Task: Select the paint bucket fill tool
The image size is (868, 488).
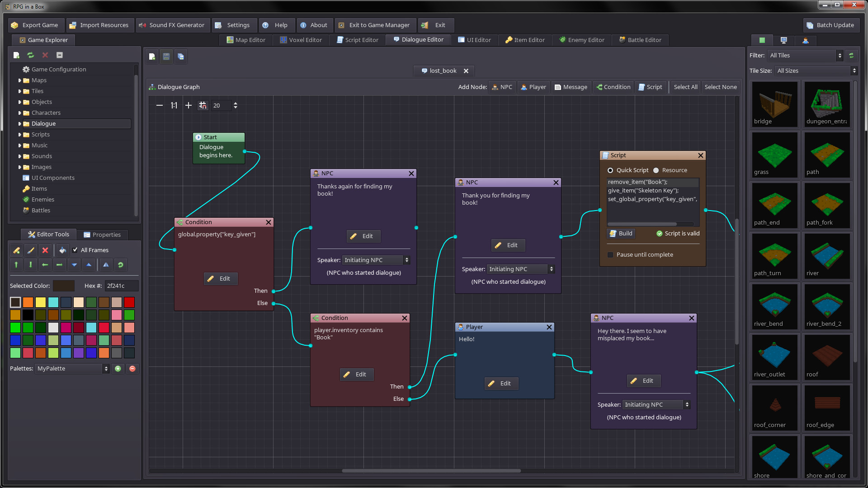Action: click(62, 250)
